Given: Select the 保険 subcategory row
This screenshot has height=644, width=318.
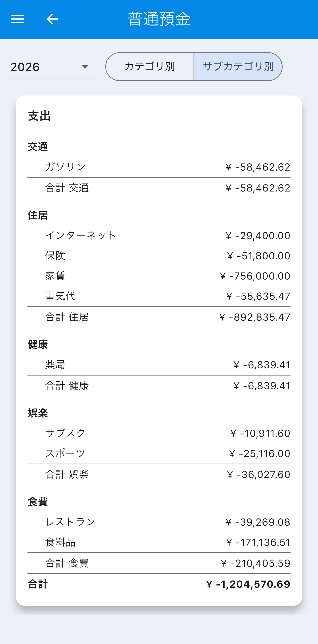Looking at the screenshot, I should [159, 256].
